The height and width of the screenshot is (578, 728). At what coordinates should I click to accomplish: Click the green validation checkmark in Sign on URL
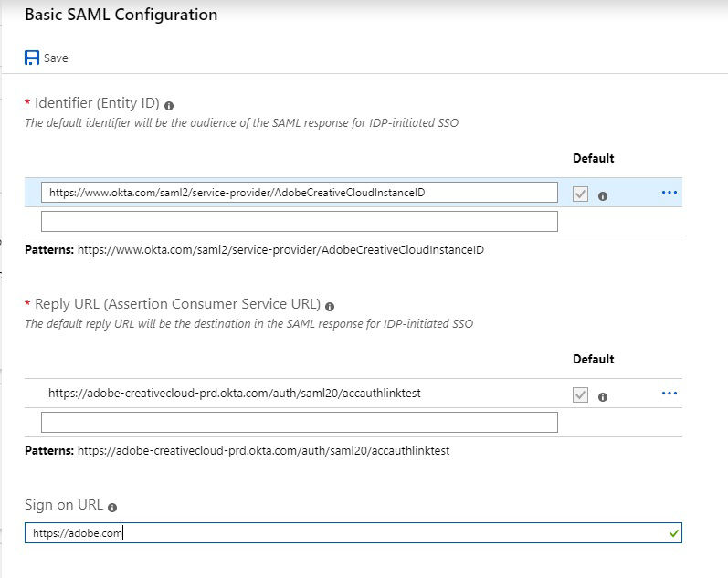(674, 533)
